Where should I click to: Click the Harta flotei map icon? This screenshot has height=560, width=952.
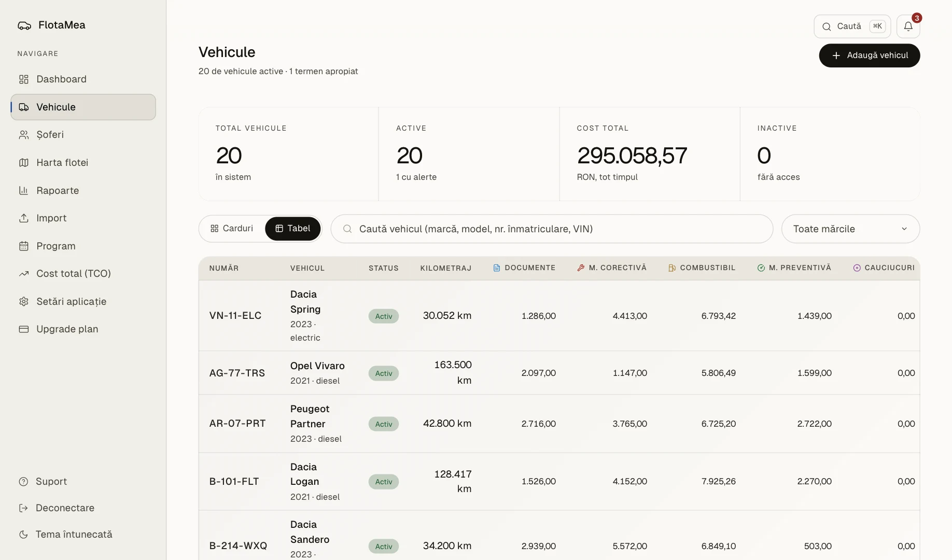[24, 163]
